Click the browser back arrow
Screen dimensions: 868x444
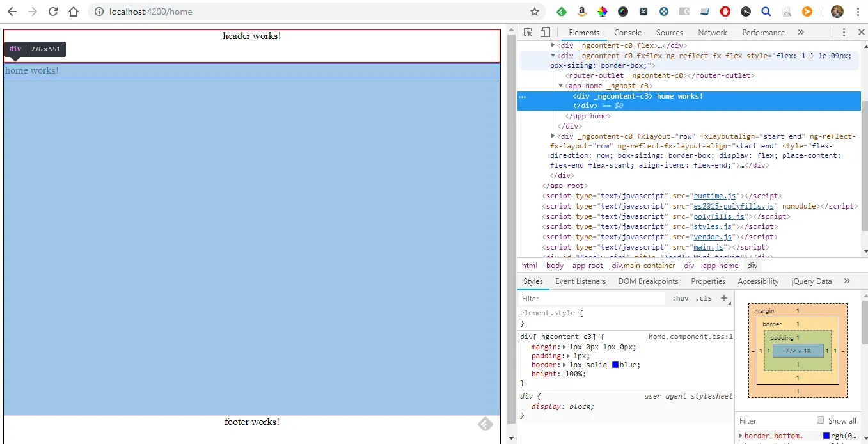[12, 12]
